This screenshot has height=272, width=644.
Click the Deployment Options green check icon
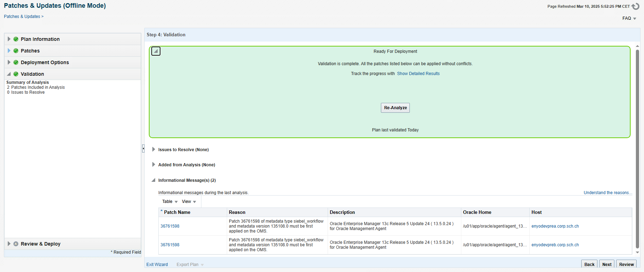click(16, 62)
